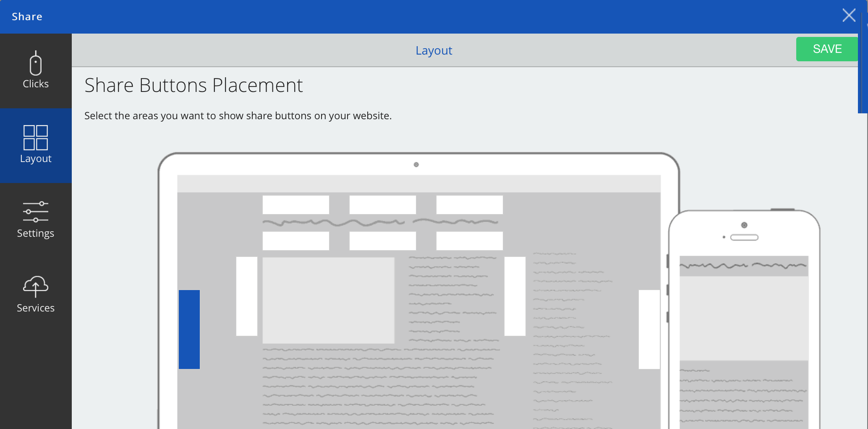The height and width of the screenshot is (429, 868).
Task: Enable the far-right edge placement area
Action: [649, 330]
